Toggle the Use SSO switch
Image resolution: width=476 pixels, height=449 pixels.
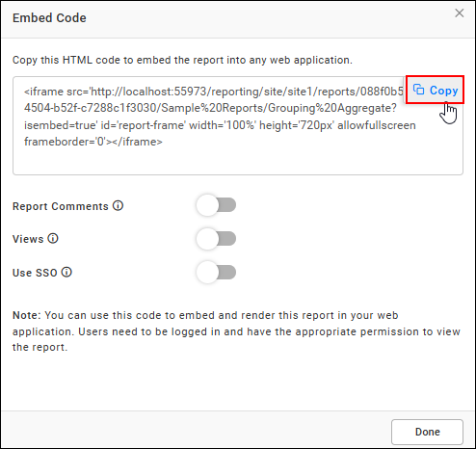click(216, 272)
